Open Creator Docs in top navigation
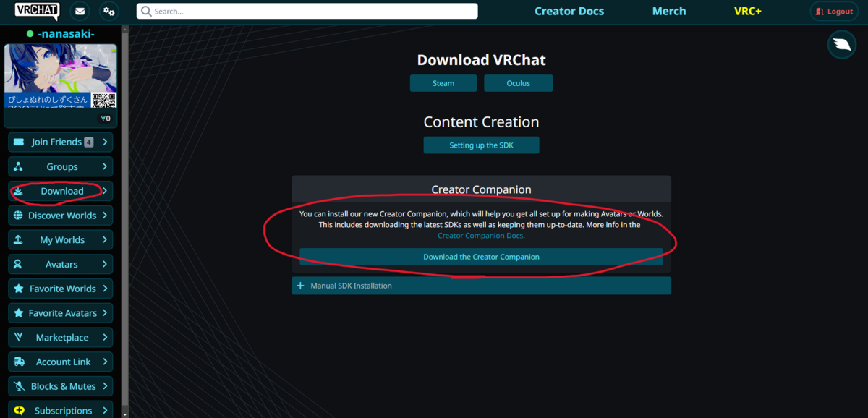This screenshot has width=868, height=418. click(569, 12)
